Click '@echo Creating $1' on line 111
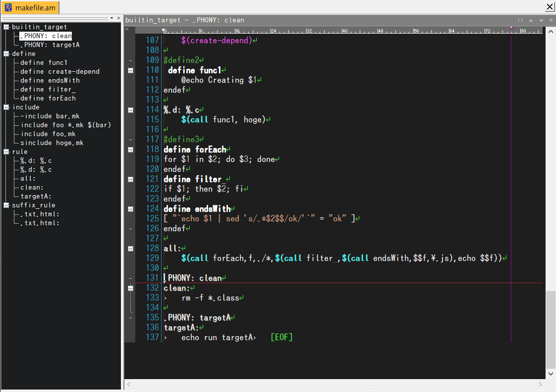The height and width of the screenshot is (392, 556). coord(219,80)
